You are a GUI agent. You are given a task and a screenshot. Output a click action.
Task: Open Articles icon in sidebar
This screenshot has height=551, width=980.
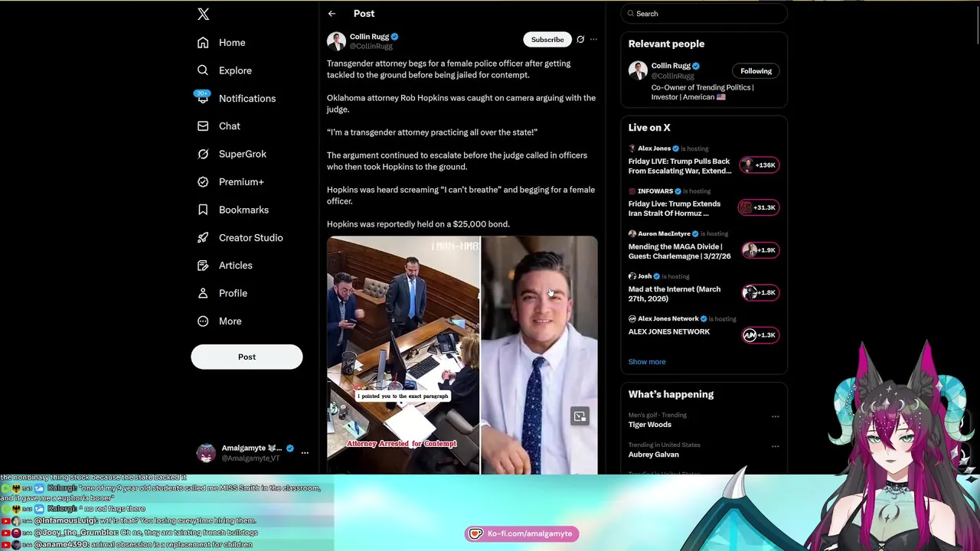tap(203, 266)
